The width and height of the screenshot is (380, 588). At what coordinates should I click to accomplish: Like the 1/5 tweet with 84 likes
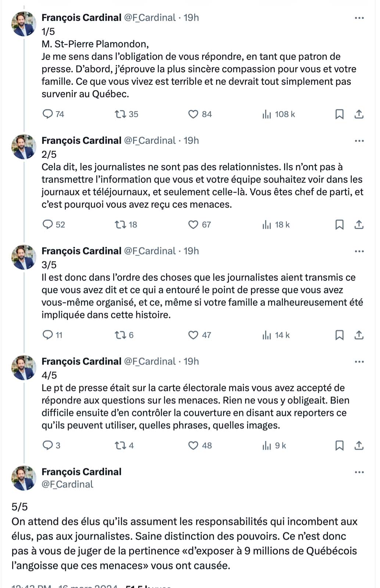pyautogui.click(x=193, y=114)
